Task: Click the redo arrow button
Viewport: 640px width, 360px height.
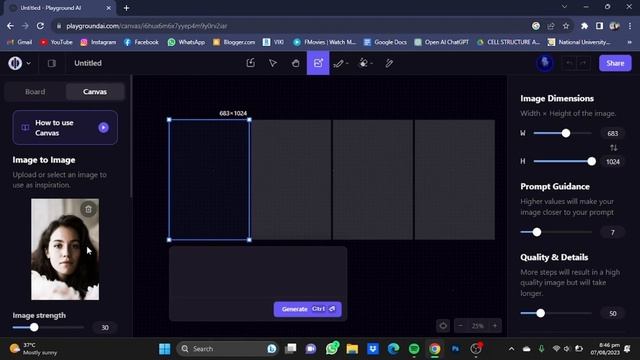Action: click(583, 63)
